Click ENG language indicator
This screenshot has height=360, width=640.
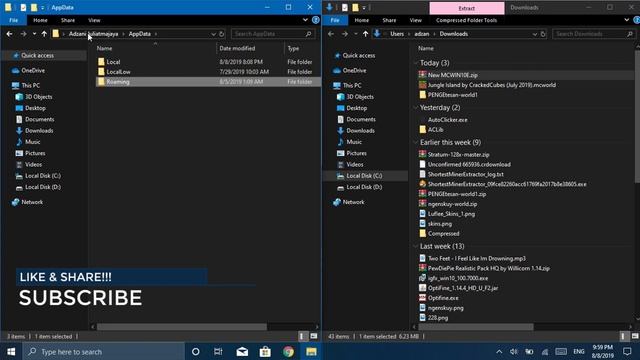pos(578,351)
